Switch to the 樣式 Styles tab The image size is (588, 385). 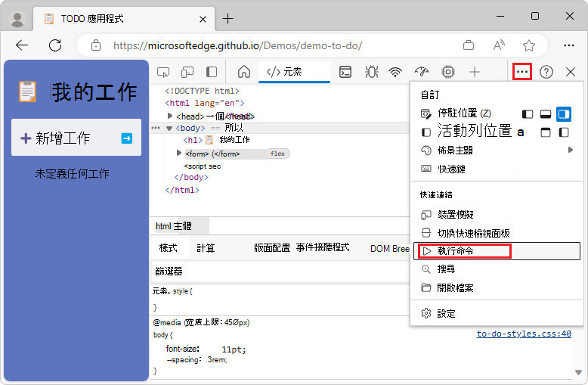click(168, 248)
